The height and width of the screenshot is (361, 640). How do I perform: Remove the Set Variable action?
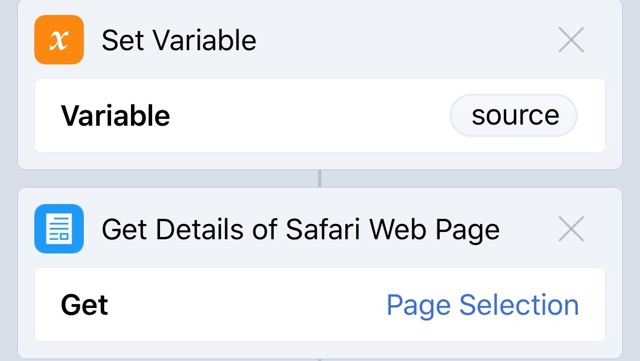pos(571,40)
